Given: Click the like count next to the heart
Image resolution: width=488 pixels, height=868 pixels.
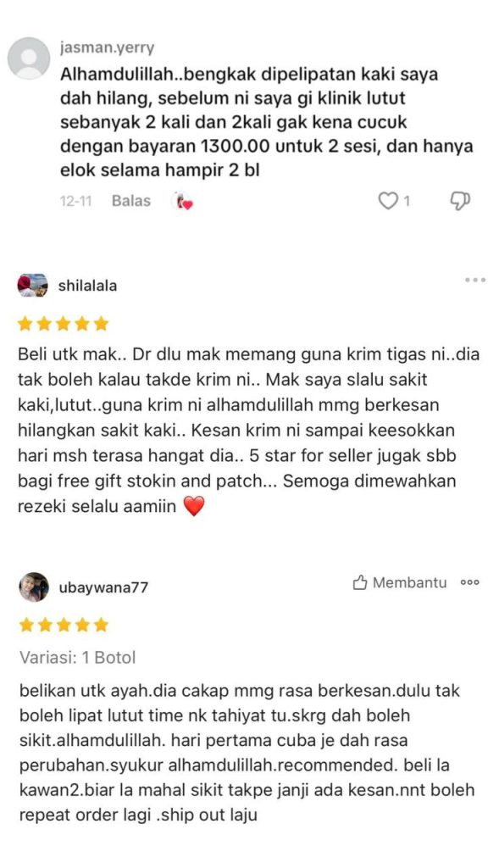Looking at the screenshot, I should [407, 201].
